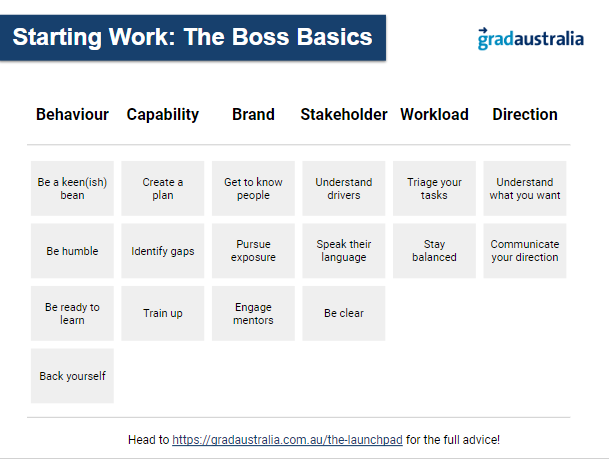
Task: Click the 'Train up' tile
Action: [163, 313]
